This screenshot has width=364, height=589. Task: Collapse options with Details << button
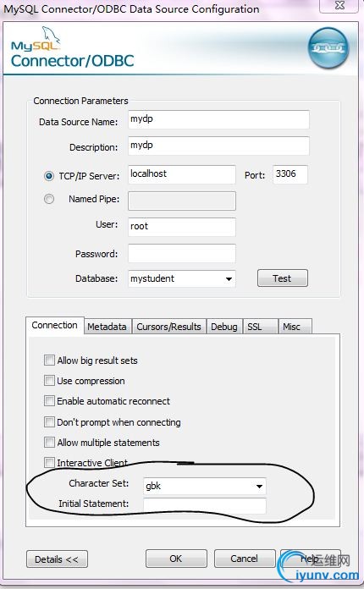[57, 559]
